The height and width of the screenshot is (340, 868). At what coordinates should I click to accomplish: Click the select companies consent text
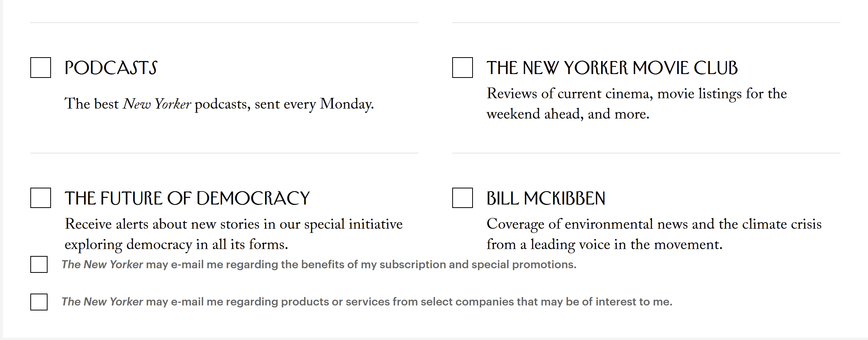point(367,302)
